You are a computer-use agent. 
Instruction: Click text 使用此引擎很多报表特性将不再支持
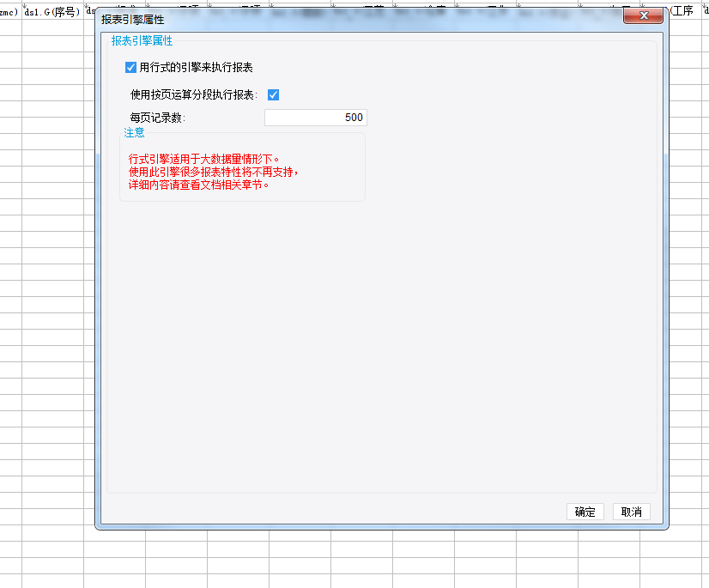click(x=213, y=173)
